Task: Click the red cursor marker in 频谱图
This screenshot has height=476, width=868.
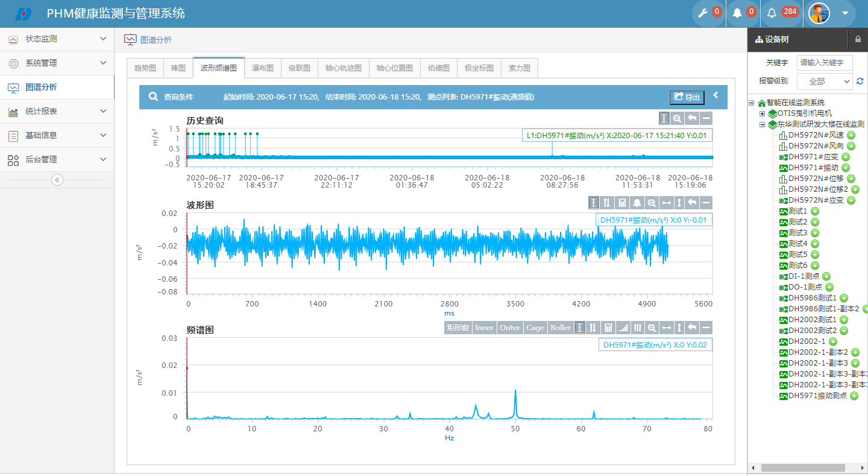Action: (187, 367)
